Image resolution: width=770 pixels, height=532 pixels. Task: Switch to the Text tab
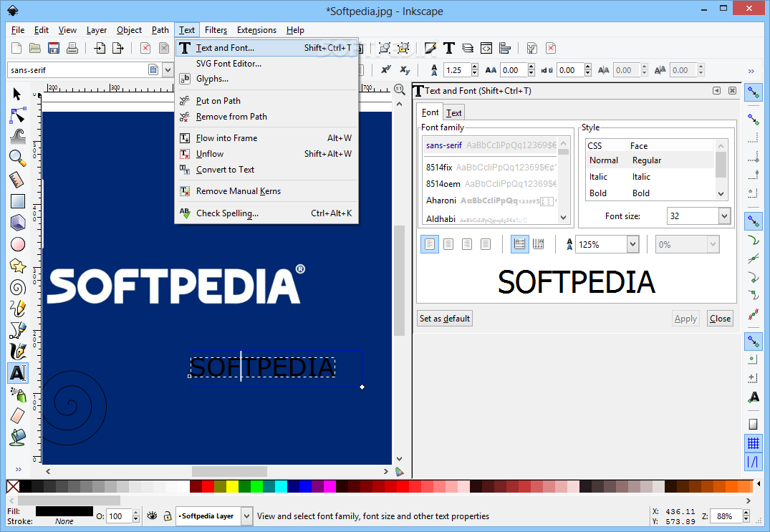[453, 113]
